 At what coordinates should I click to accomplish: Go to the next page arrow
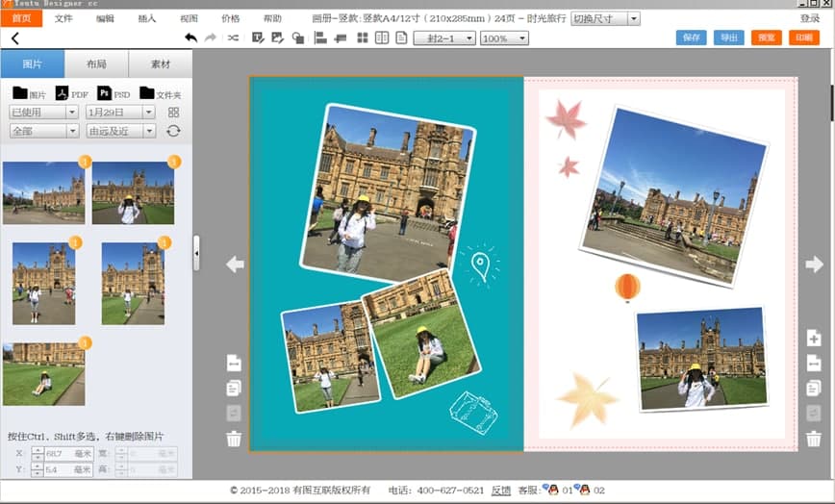pos(814,265)
